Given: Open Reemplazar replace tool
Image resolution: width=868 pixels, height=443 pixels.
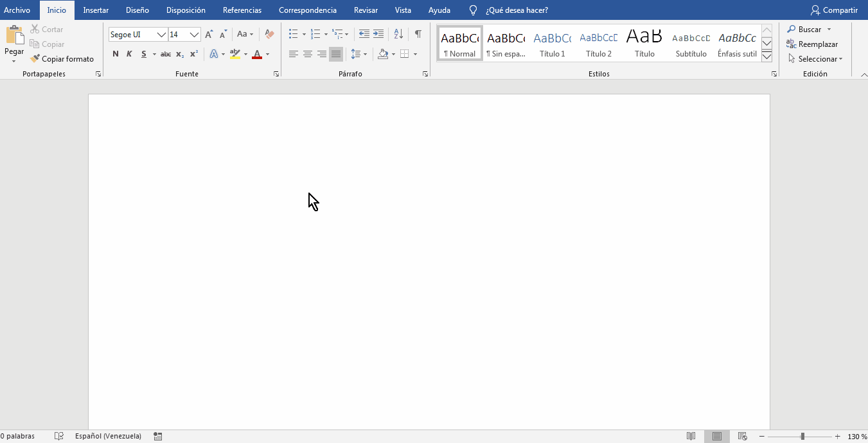Looking at the screenshot, I should point(812,44).
